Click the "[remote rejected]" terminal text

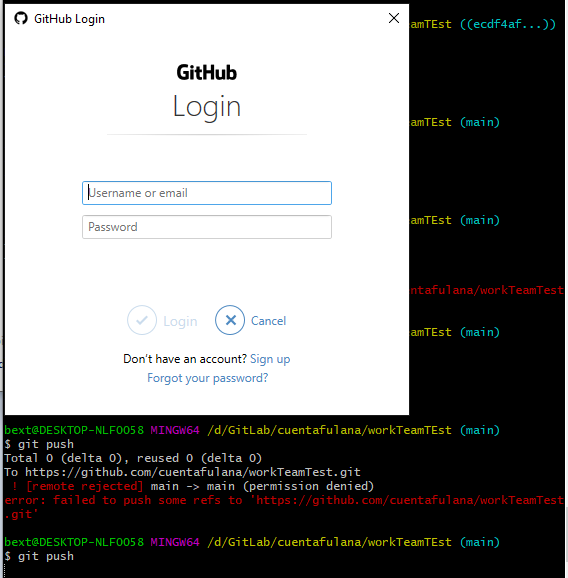pos(85,486)
